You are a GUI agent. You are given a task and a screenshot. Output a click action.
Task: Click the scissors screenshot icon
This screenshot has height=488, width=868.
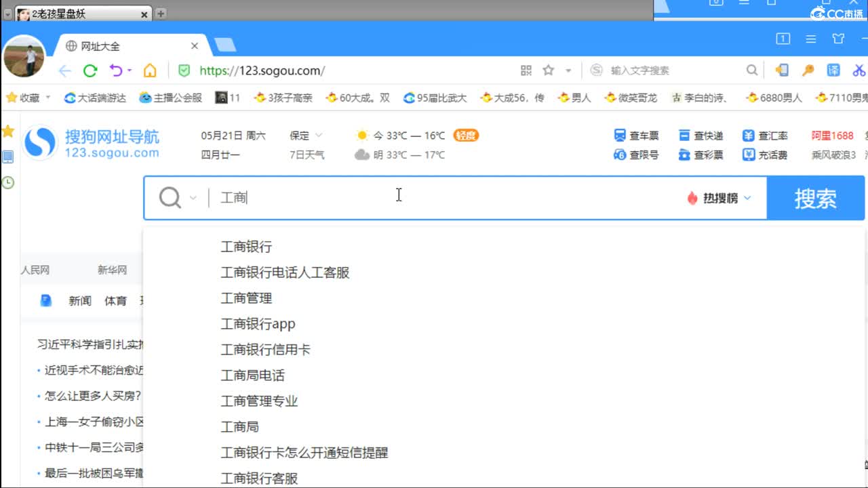click(859, 70)
